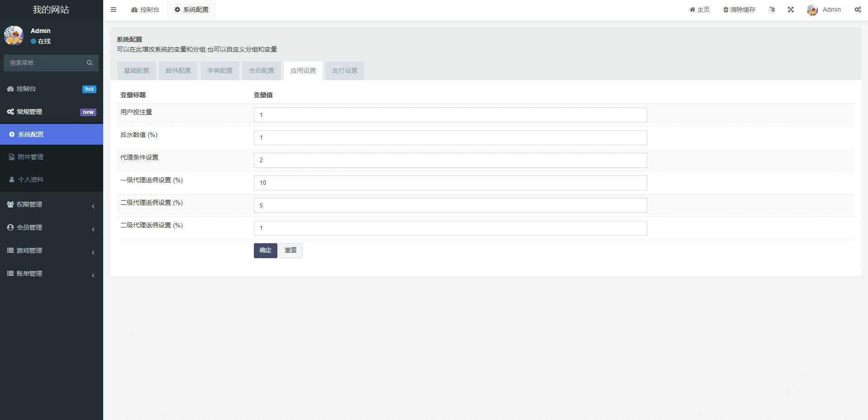Click the sidebar profile avatar picture
This screenshot has height=420, width=868.
(x=14, y=35)
